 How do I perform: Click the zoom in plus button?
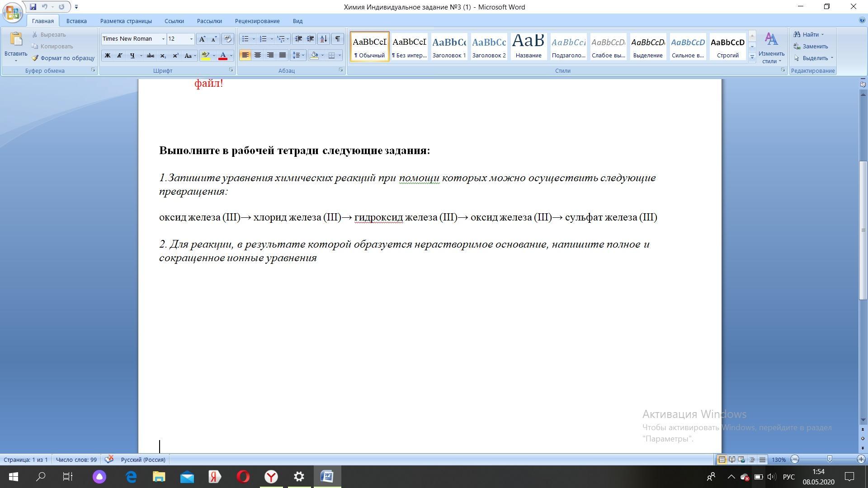tap(861, 460)
